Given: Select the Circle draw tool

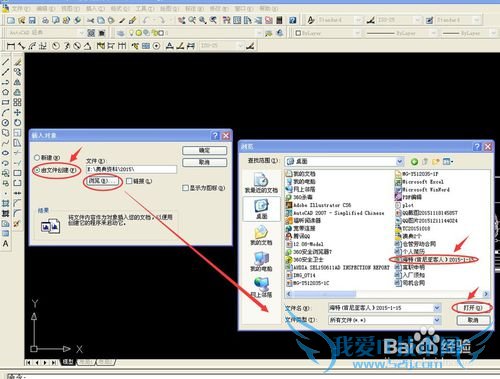Looking at the screenshot, I should (x=6, y=123).
